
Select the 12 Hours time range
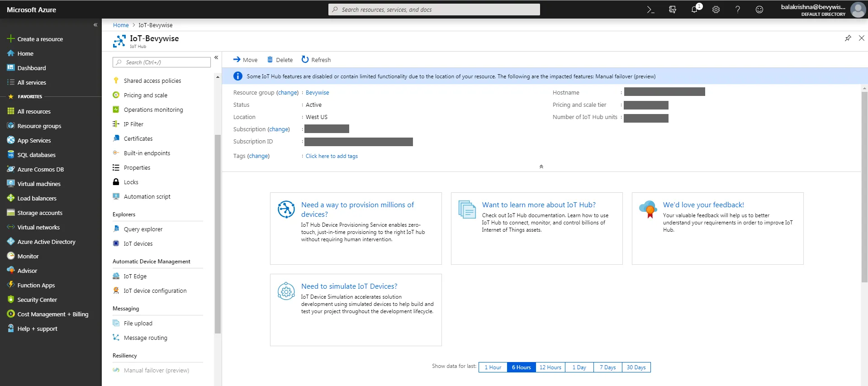point(550,367)
